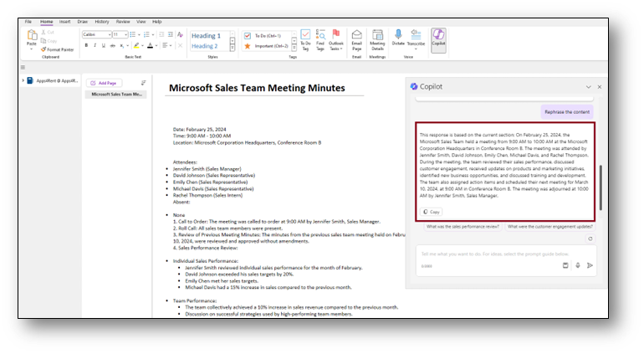This screenshot has height=354, width=644.
Task: Select the Microsoft Sales Team Me... page
Action: 116,95
